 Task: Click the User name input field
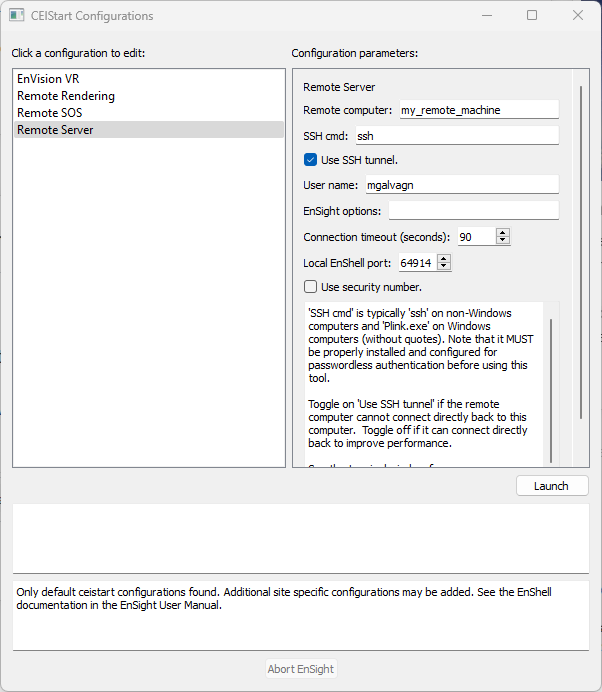tap(462, 185)
